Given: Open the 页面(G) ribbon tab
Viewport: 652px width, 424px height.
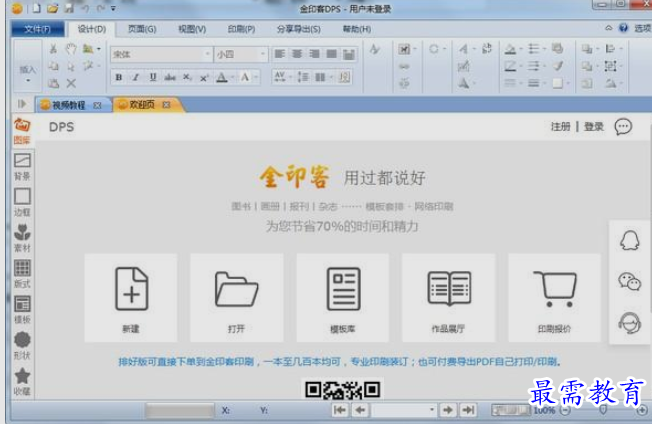Looking at the screenshot, I should click(x=142, y=29).
